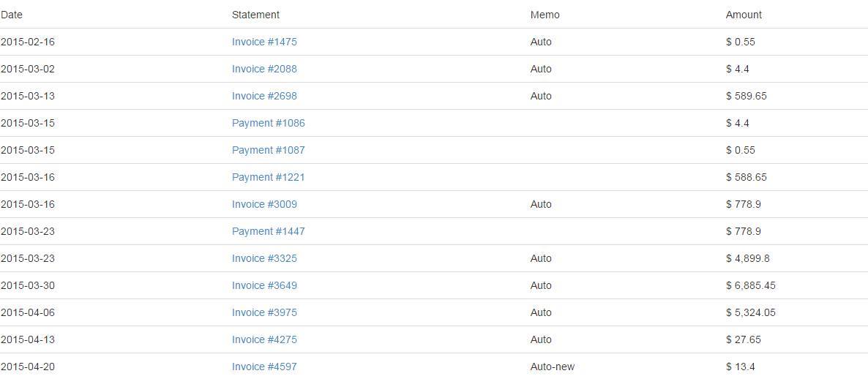The image size is (868, 387).
Task: Click the Auto-new memo cell
Action: pos(553,367)
